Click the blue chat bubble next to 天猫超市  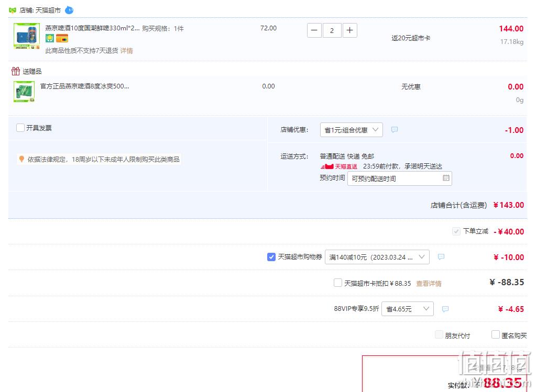click(x=69, y=10)
